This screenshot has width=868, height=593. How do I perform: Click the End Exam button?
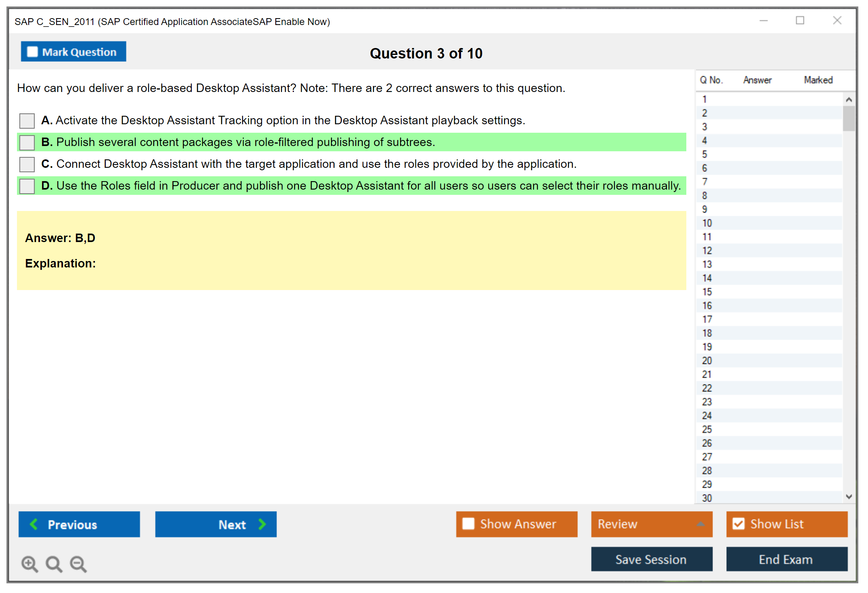point(786,559)
